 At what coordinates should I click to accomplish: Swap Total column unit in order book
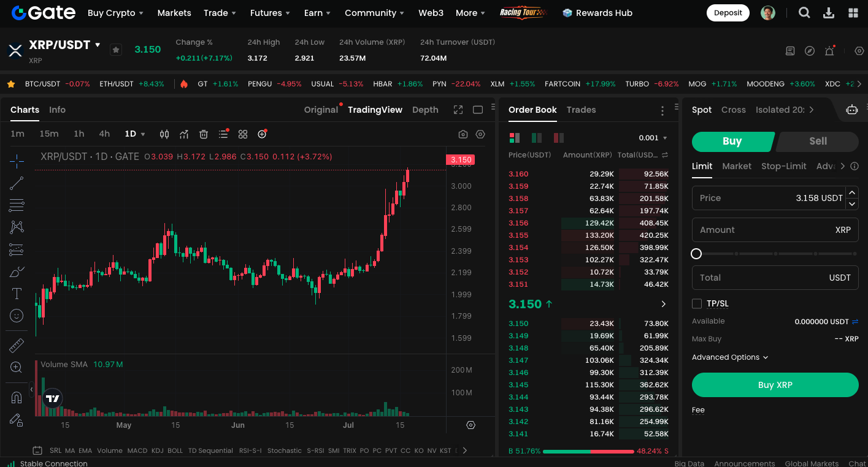point(665,155)
